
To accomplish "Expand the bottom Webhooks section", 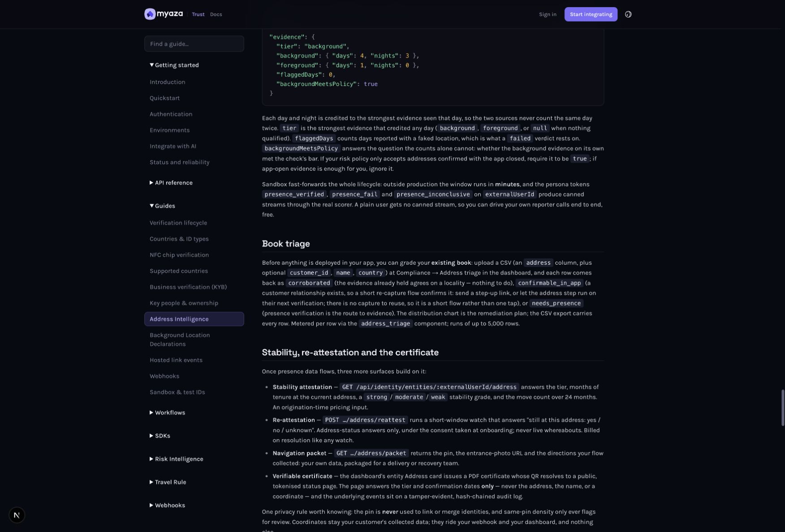I will [x=167, y=506].
